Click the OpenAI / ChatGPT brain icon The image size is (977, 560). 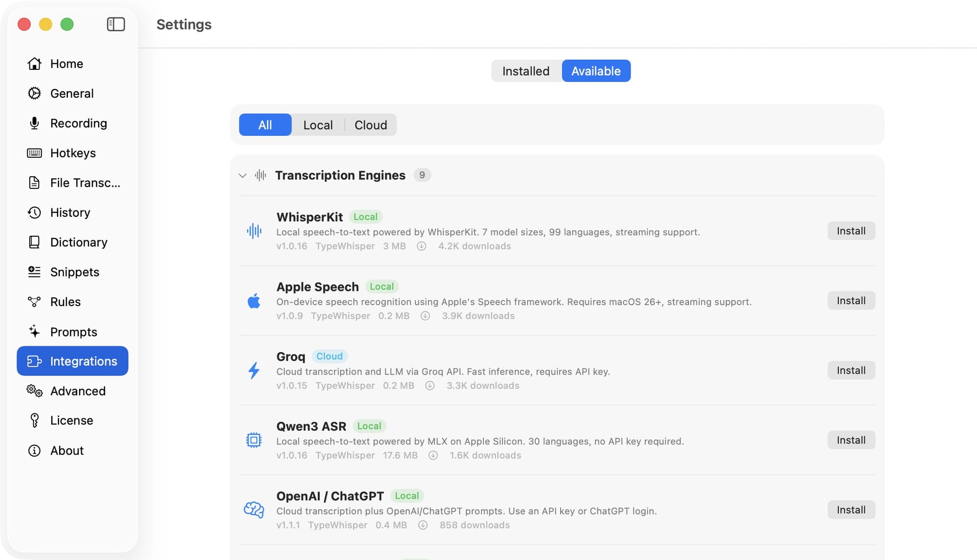(x=254, y=510)
